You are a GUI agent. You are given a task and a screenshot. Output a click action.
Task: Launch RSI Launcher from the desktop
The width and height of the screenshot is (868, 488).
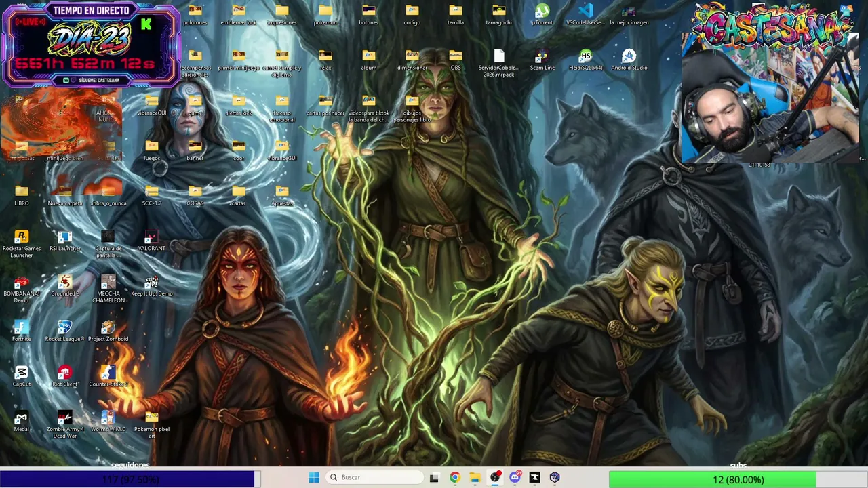click(65, 241)
